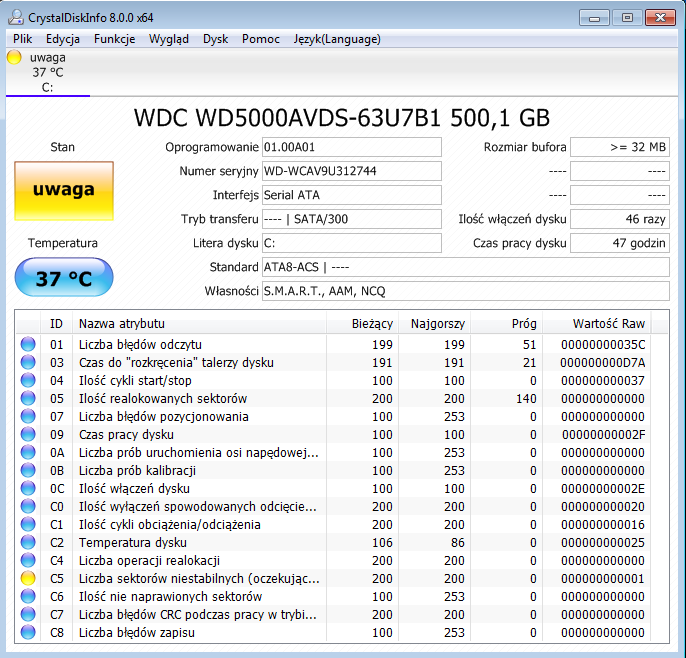Screen dimensions: 686x658
Task: Click the blue dot beside Ilość cykli start/stop
Action: coord(28,380)
